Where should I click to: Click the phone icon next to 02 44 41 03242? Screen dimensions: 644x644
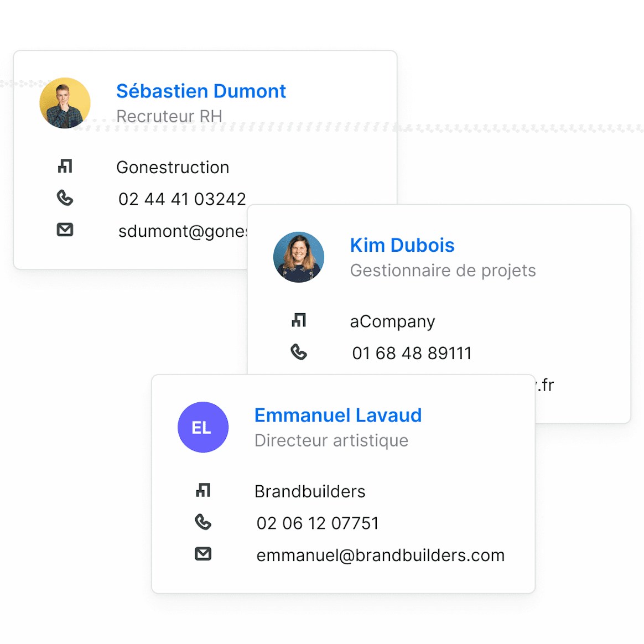65,198
